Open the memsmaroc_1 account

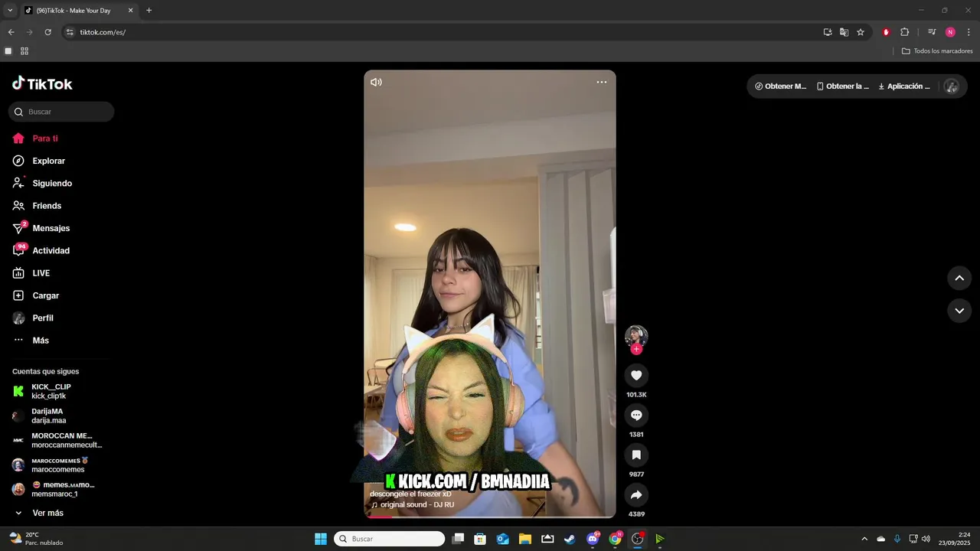tap(54, 489)
